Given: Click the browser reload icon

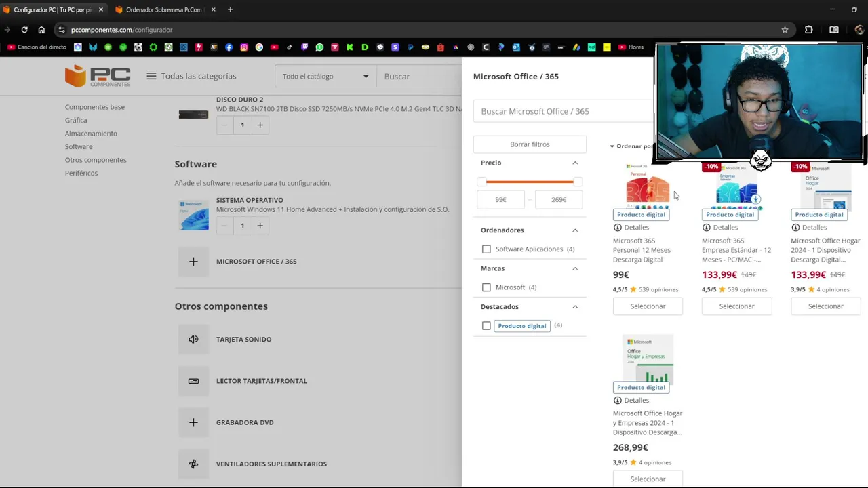Looking at the screenshot, I should click(24, 30).
